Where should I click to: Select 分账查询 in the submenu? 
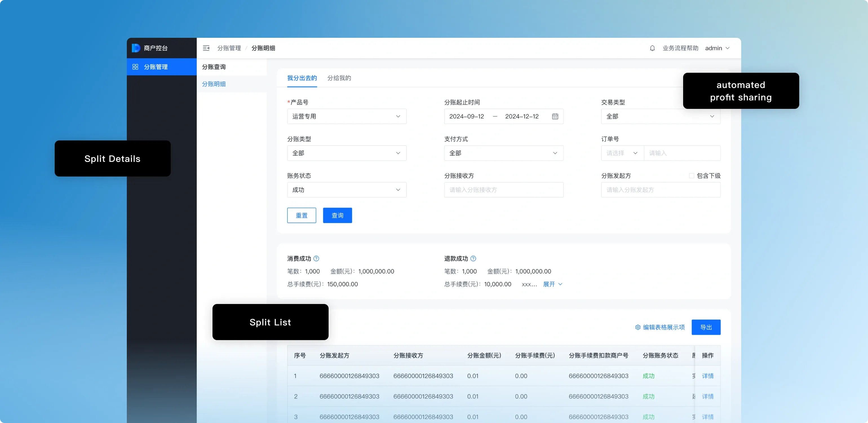(x=214, y=67)
